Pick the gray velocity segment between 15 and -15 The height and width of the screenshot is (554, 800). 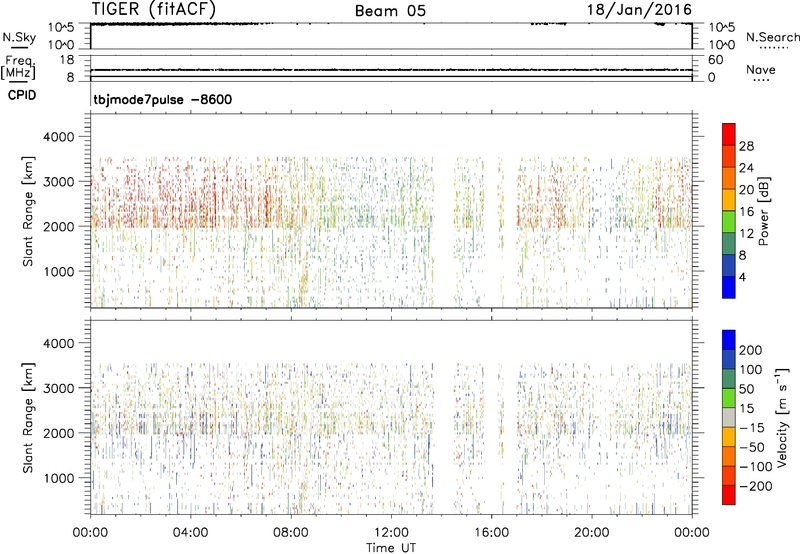(729, 417)
